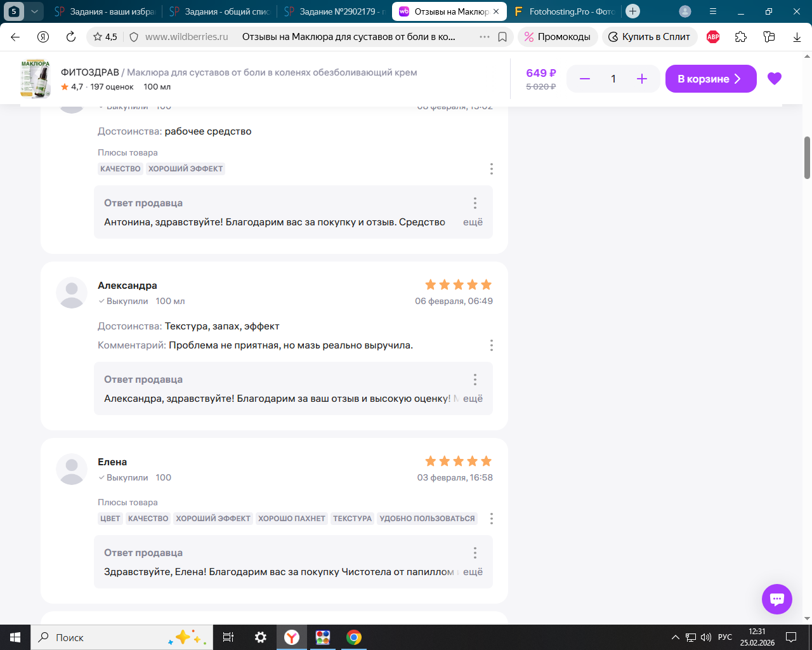Open the browser extensions puzzle icon
The height and width of the screenshot is (650, 812).
point(741,37)
